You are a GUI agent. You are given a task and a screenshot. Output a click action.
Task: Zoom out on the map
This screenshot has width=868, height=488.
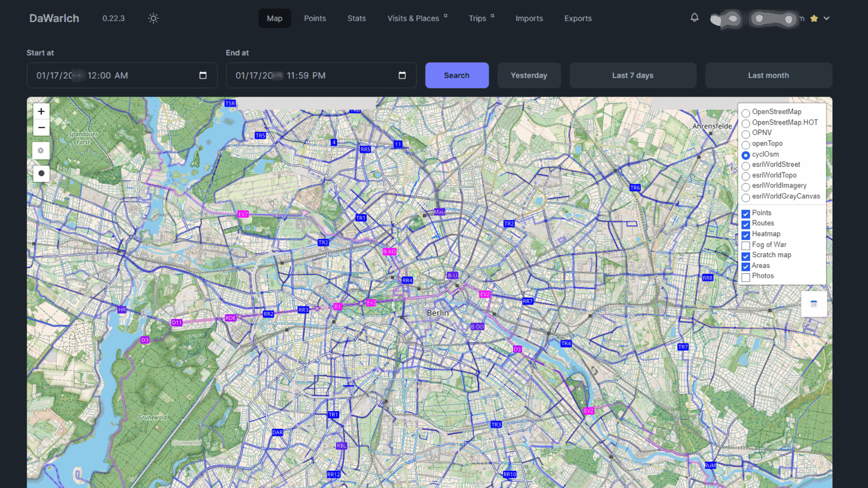coord(41,127)
